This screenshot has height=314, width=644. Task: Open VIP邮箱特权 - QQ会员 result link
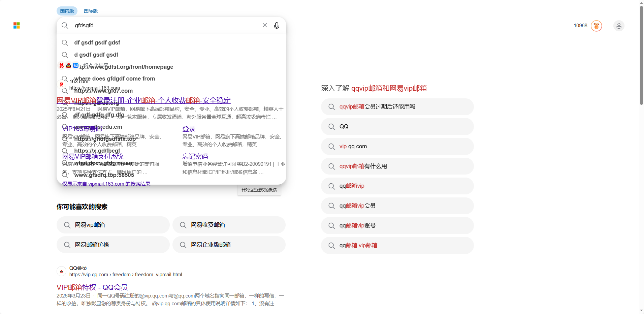pyautogui.click(x=92, y=287)
